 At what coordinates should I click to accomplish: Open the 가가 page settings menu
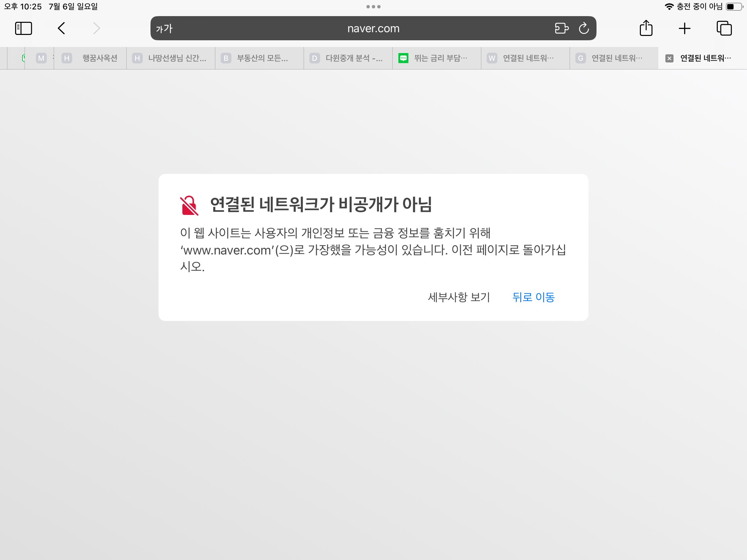click(164, 29)
